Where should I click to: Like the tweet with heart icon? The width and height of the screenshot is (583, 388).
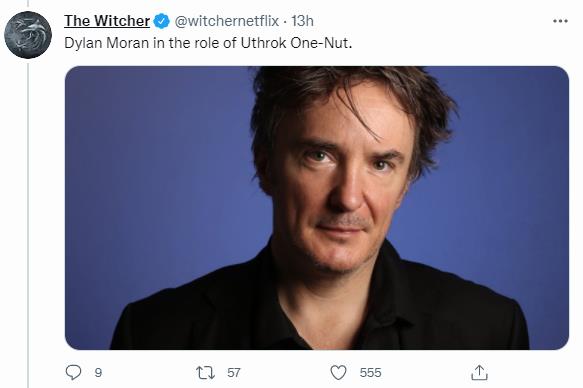(x=338, y=372)
